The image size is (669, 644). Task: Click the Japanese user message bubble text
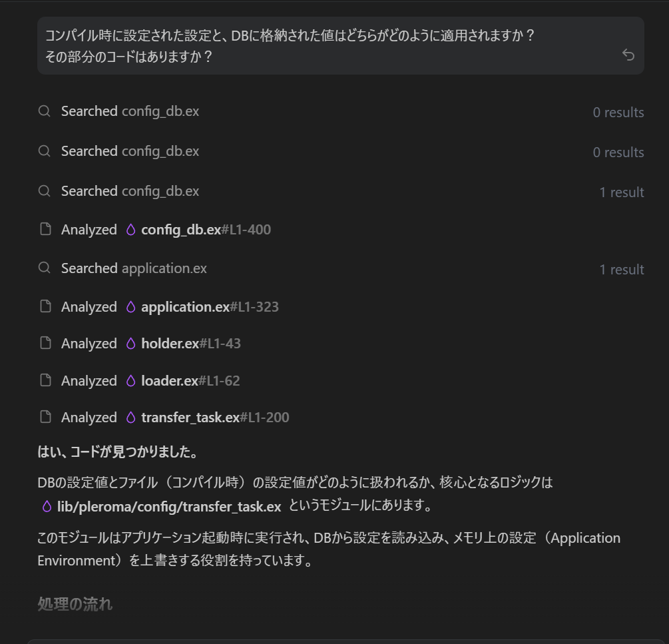click(290, 45)
